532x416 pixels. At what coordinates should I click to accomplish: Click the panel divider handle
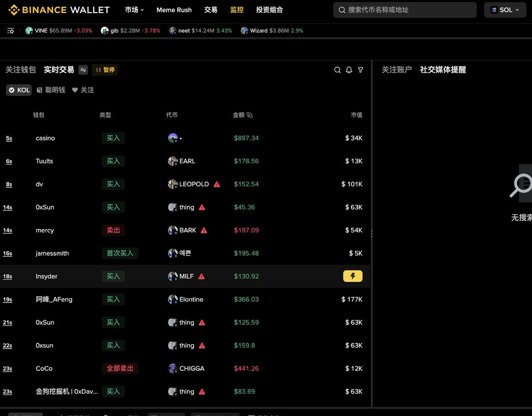tap(372, 233)
